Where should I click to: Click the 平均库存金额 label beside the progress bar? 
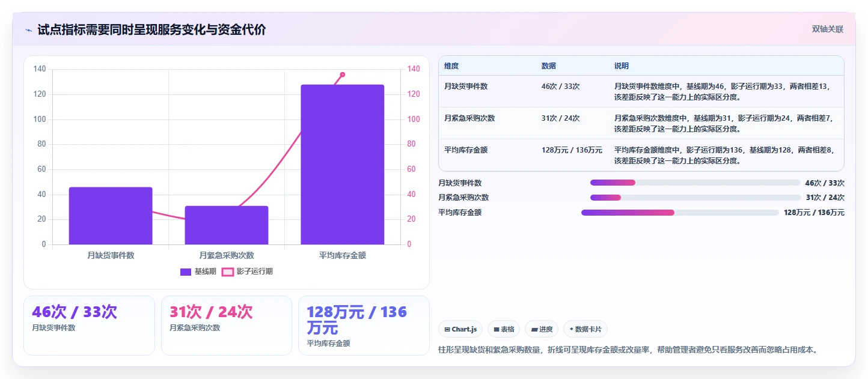[460, 213]
